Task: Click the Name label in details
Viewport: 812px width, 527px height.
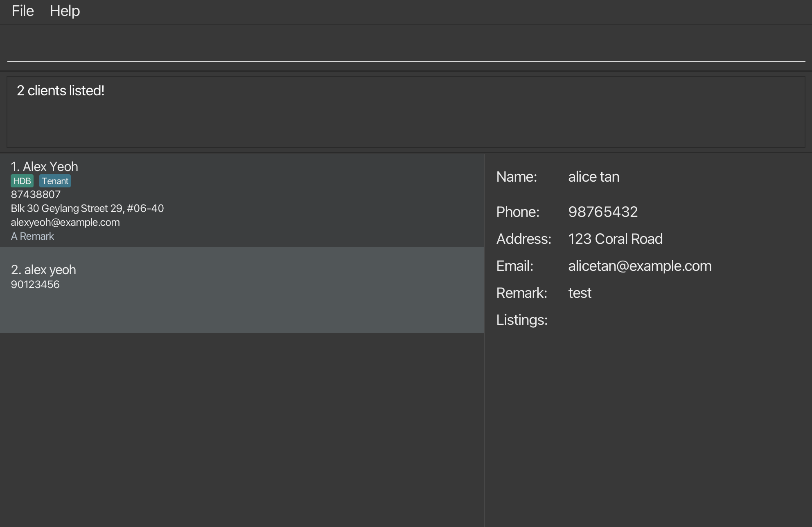Action: [517, 177]
